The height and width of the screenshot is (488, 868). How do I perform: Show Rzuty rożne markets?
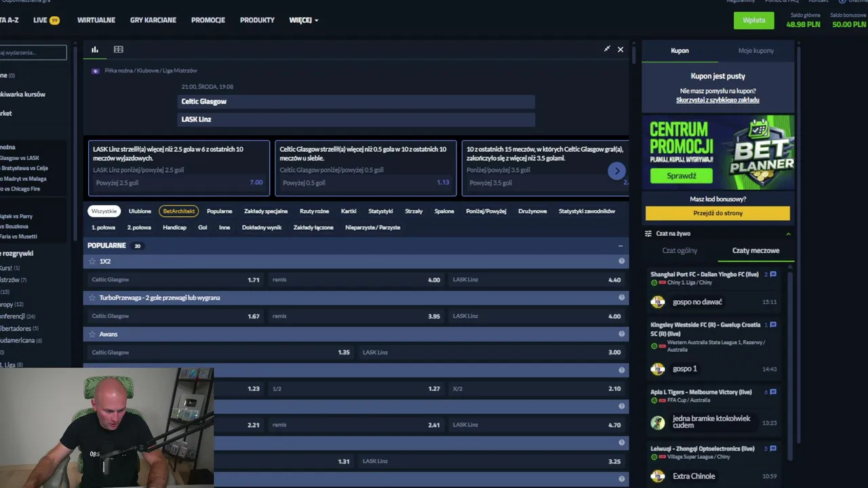(314, 211)
